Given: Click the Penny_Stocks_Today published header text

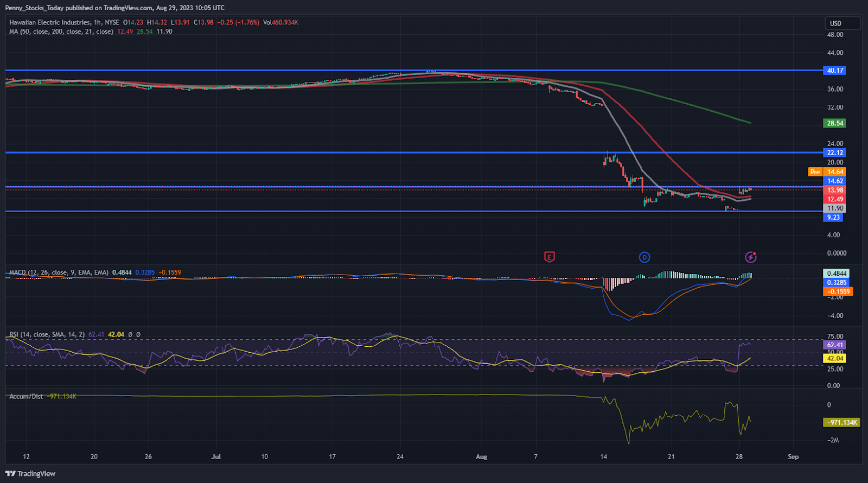Looking at the screenshot, I should point(115,8).
